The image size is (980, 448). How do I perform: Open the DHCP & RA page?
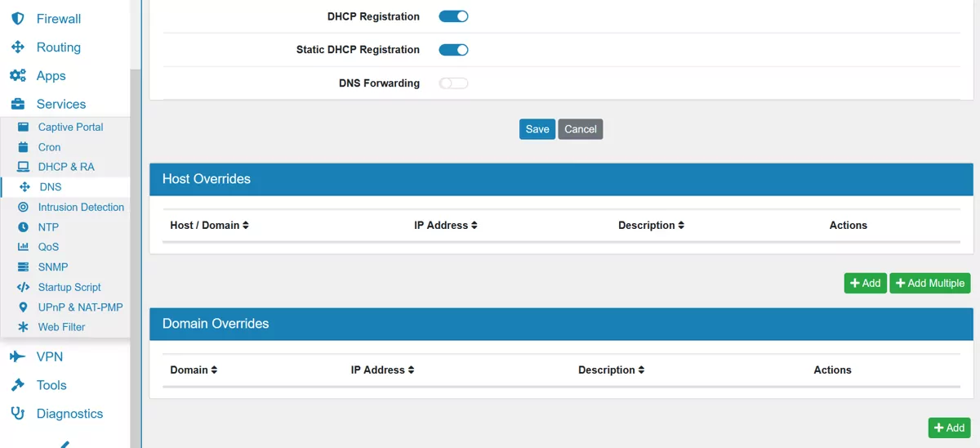click(66, 167)
